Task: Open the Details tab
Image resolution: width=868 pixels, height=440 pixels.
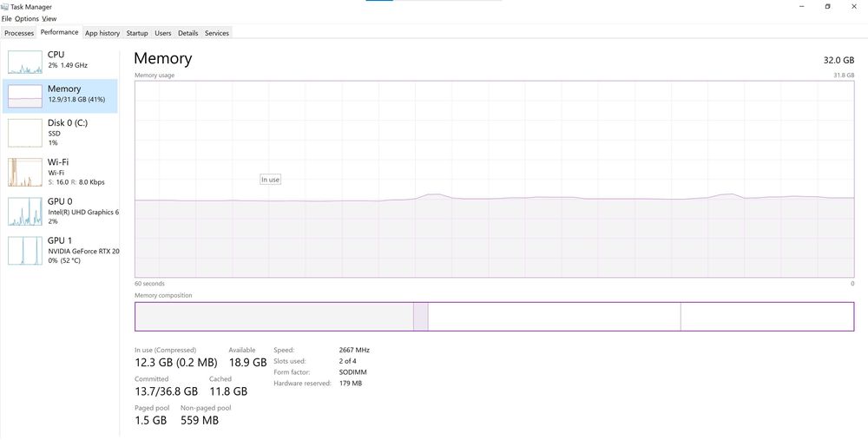Action: 188,33
